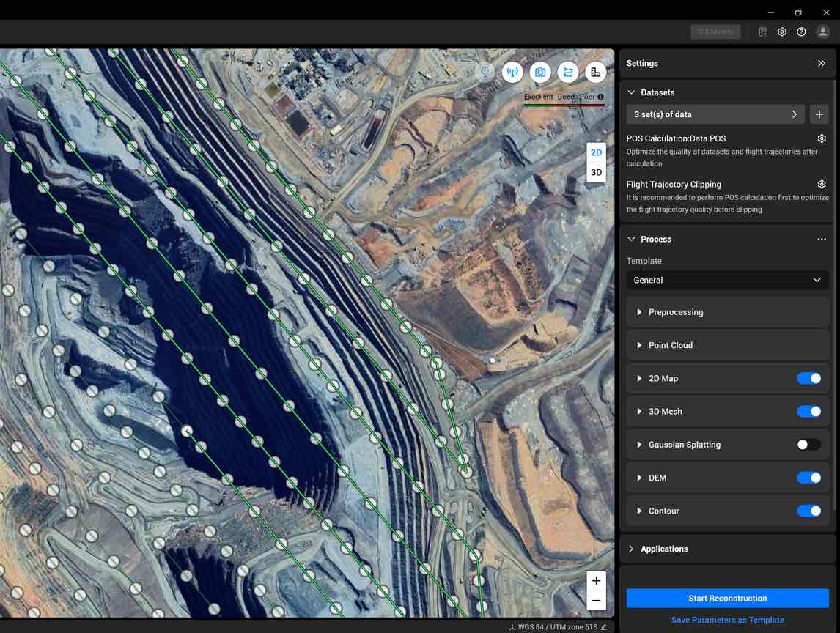The width and height of the screenshot is (840, 633).
Task: Turn off the Contour toggle
Action: pos(809,511)
